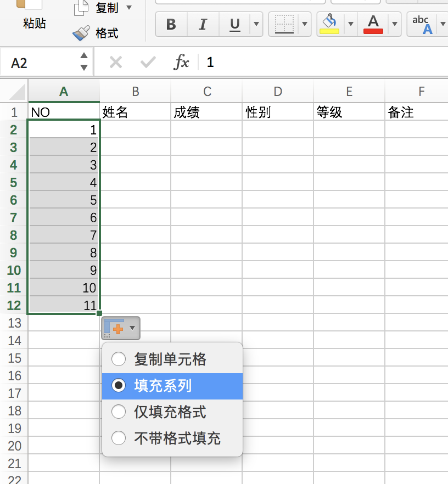Click the Format painter (格式) brush icon
Image resolution: width=448 pixels, height=484 pixels.
coord(81,33)
